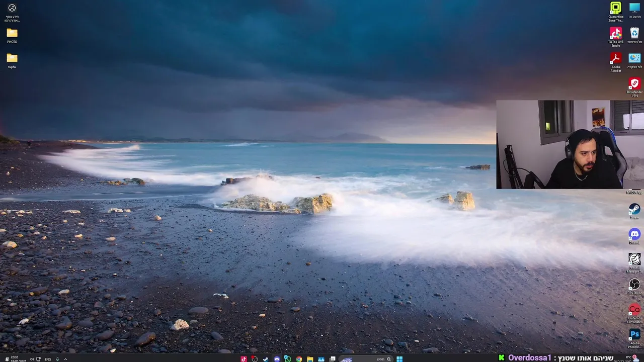Viewport: 644px width, 362px height.
Task: Open Discord icon in taskbar
Action: (277, 359)
